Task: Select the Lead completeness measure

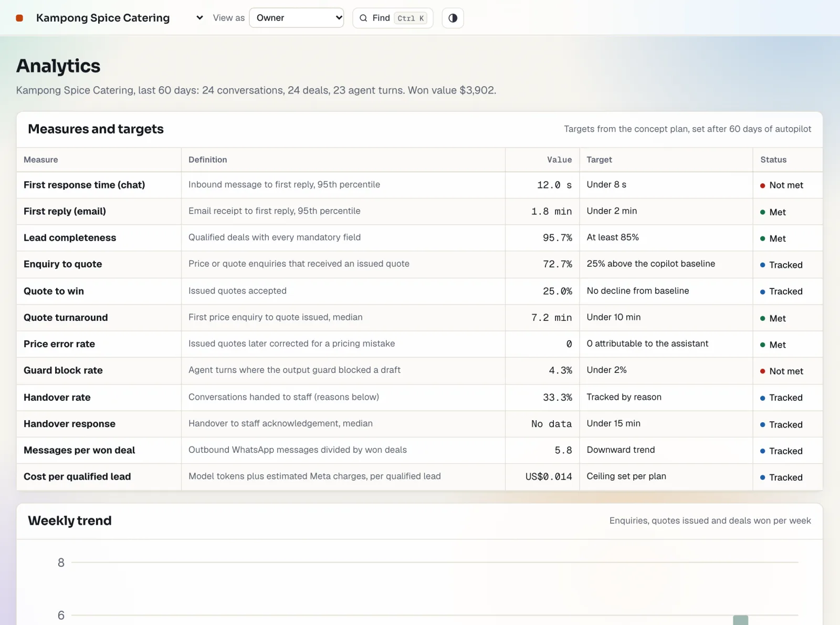Action: coord(70,238)
